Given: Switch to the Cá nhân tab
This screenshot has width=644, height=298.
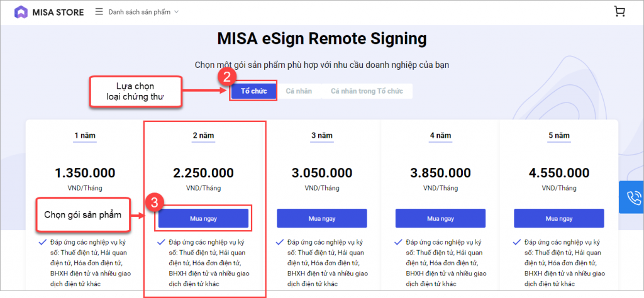Looking at the screenshot, I should [299, 91].
